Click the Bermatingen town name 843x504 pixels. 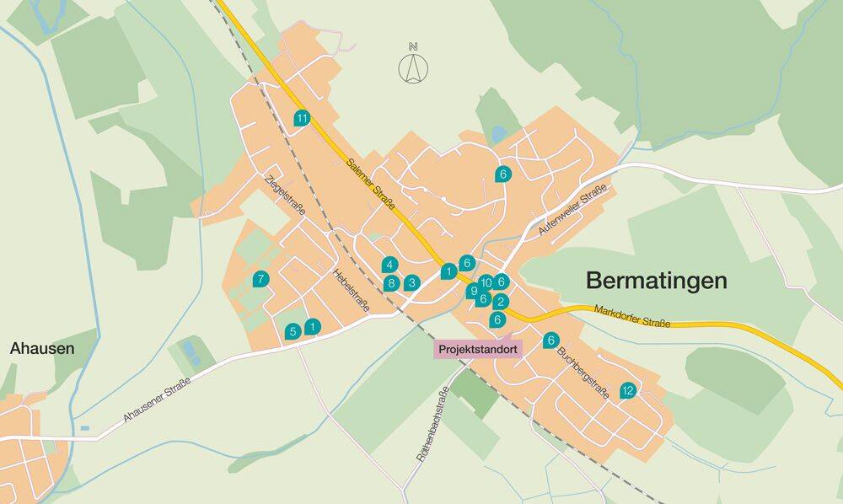657,281
